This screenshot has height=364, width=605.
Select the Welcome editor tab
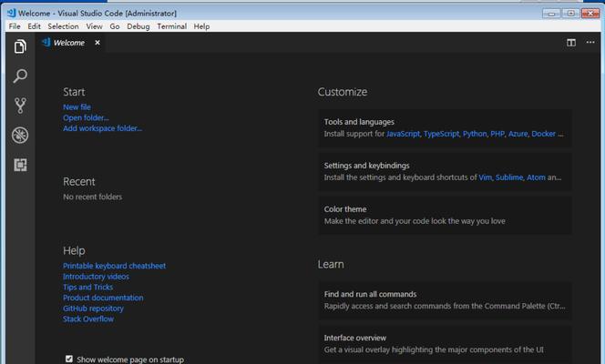coord(70,43)
